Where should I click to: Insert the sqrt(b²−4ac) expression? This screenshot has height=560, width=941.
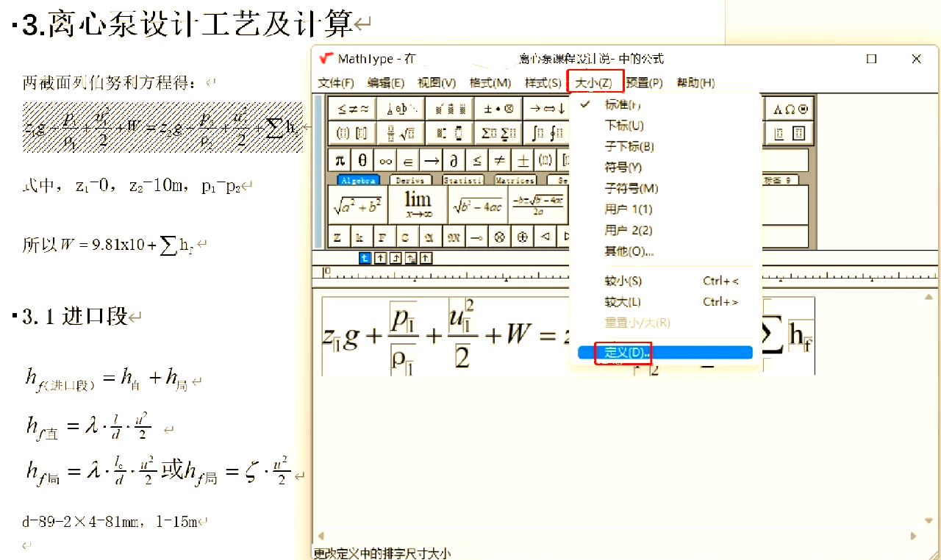(478, 206)
